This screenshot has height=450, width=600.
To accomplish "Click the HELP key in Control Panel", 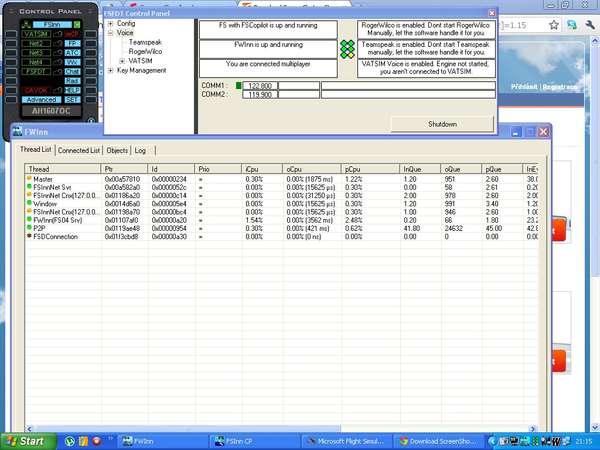I will [72, 90].
